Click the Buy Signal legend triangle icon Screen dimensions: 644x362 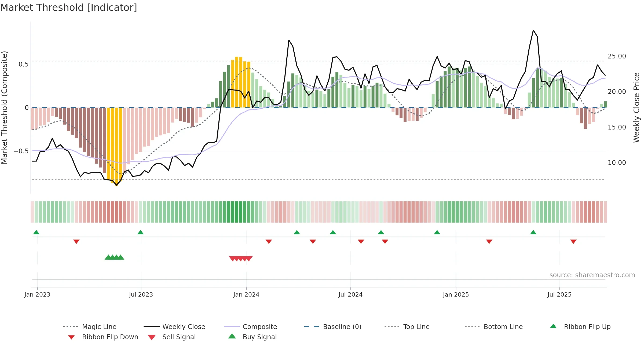tap(232, 336)
